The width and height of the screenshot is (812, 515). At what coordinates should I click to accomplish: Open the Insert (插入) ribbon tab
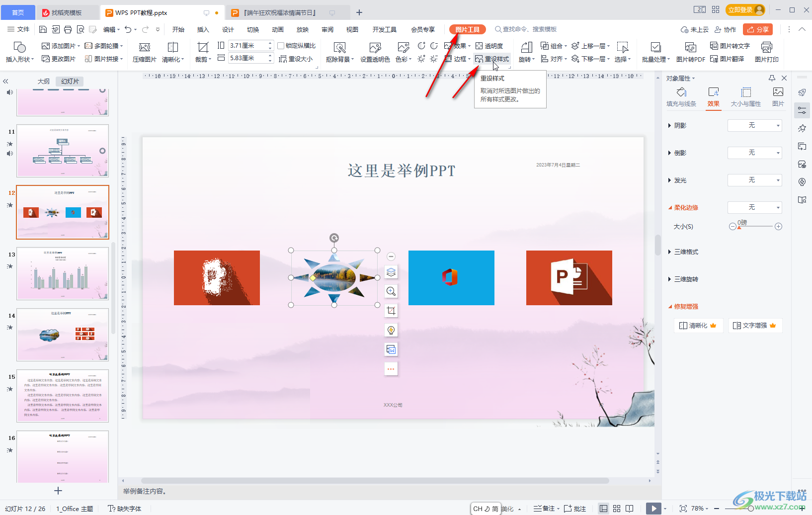pyautogui.click(x=203, y=29)
